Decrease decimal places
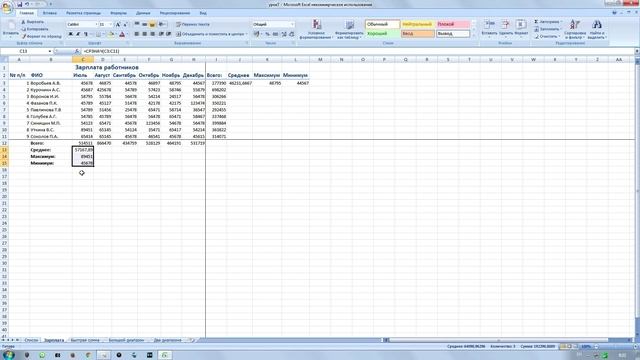Viewport: 640px width, 360px height. [291, 34]
